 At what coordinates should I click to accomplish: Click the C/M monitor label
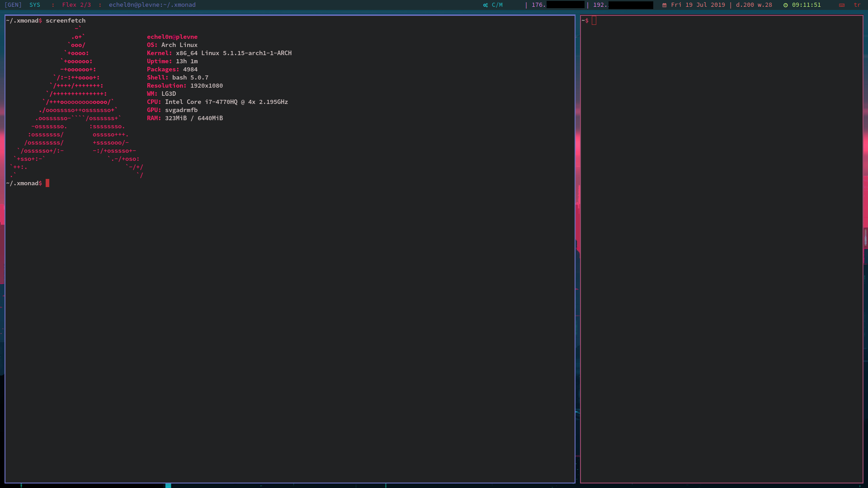[x=497, y=5]
